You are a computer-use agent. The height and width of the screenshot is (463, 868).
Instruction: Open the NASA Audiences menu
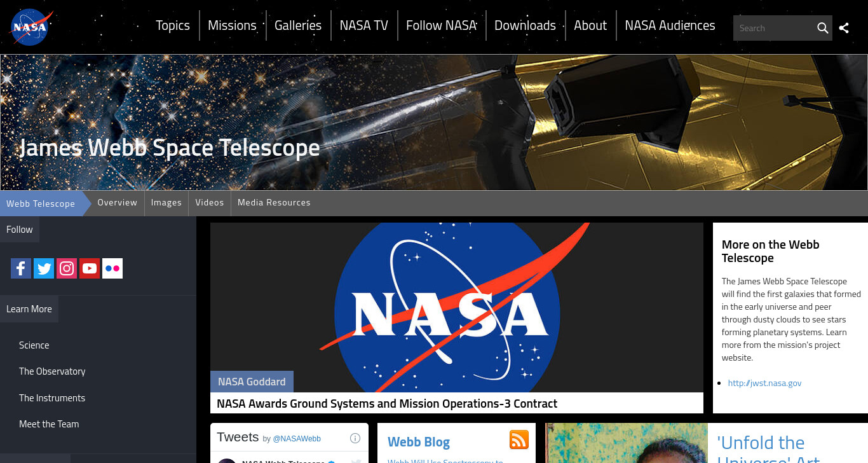coord(670,25)
